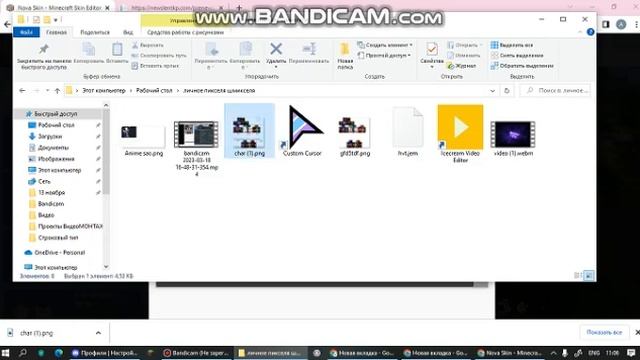Viewport: 640px width, 360px height.
Task: Switch to the Share ribbon tab
Action: 95,32
